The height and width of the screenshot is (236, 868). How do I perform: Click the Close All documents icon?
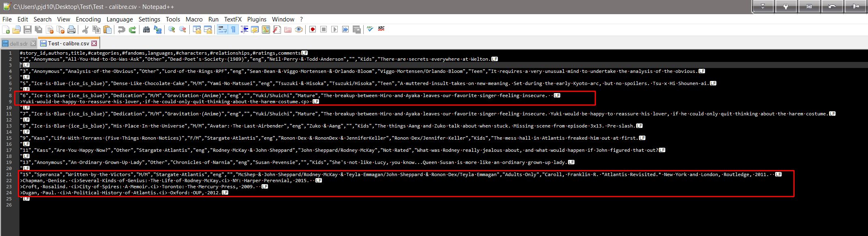60,30
